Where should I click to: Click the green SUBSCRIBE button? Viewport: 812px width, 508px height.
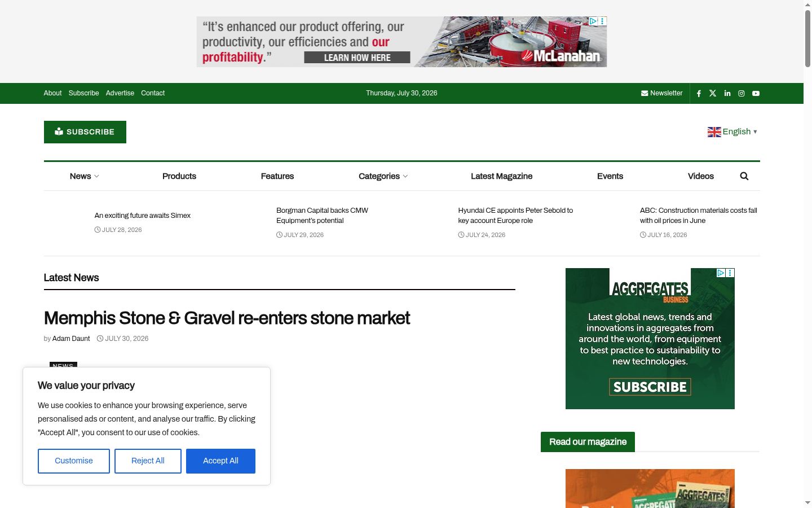(x=85, y=132)
